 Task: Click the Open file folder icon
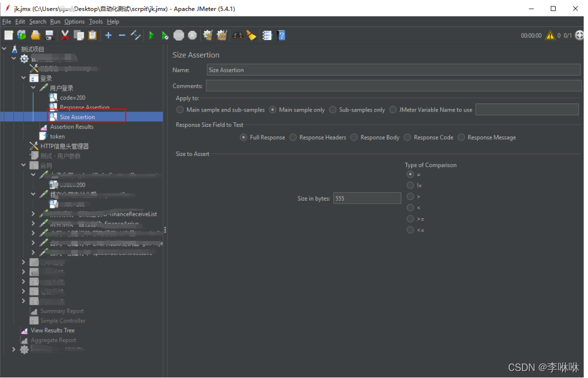(36, 35)
